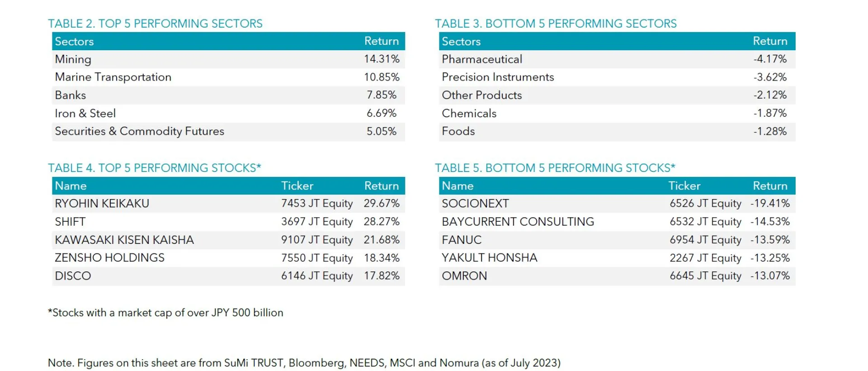Click the Table 5 Bottom 5 Performing Stocks title
The height and width of the screenshot is (371, 868).
tap(555, 168)
